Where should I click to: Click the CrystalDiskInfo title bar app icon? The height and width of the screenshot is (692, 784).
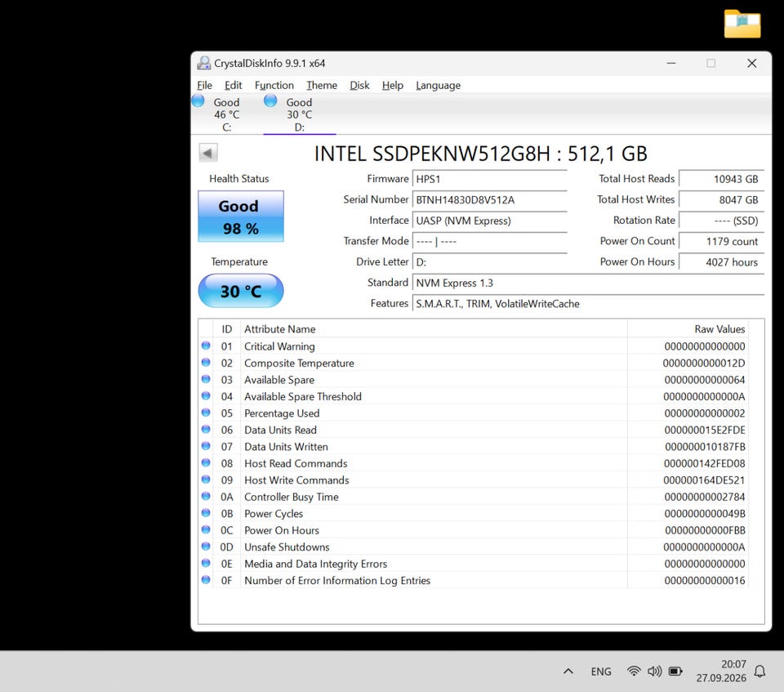click(203, 63)
